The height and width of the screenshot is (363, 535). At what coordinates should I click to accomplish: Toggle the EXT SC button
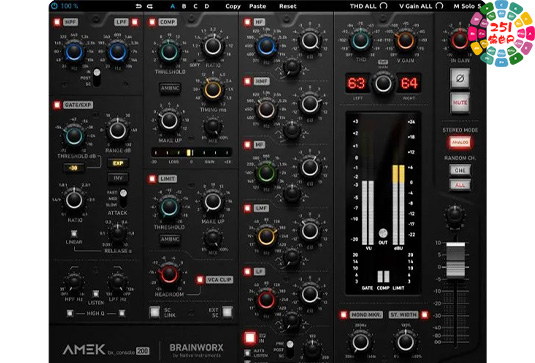pos(228,312)
